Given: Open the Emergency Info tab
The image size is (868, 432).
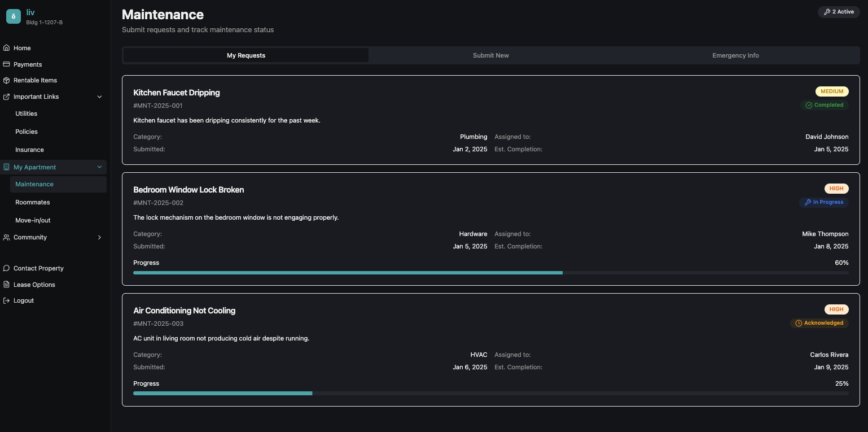Looking at the screenshot, I should click(735, 55).
